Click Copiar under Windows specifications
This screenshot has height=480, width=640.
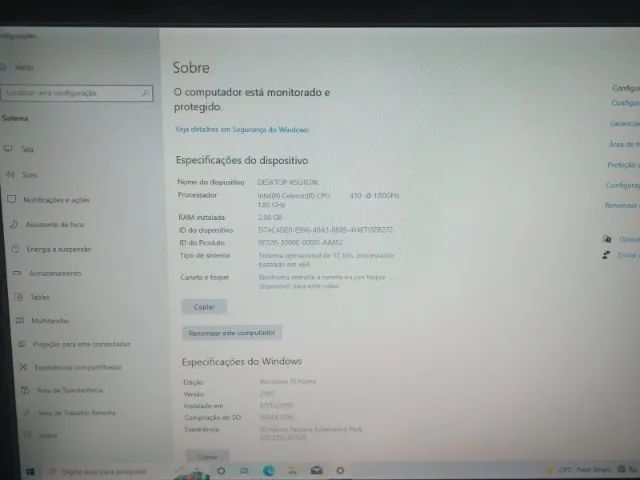(x=207, y=457)
